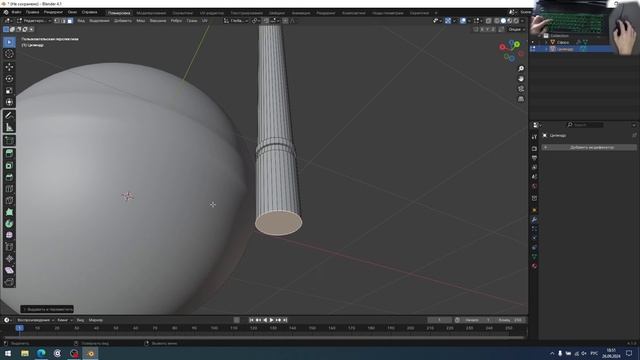Viewport: 640px width, 360px height.
Task: Switch to rendered viewport shading
Action: [x=516, y=20]
